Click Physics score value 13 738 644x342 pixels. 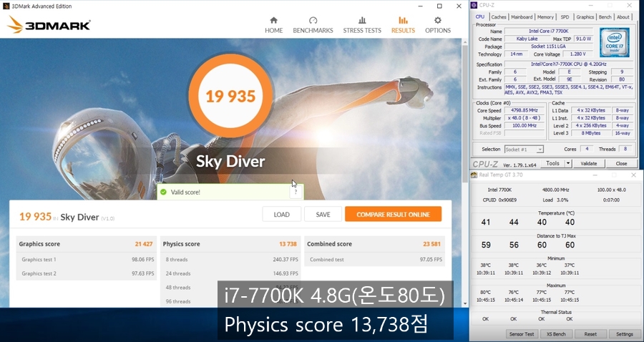[x=288, y=244]
